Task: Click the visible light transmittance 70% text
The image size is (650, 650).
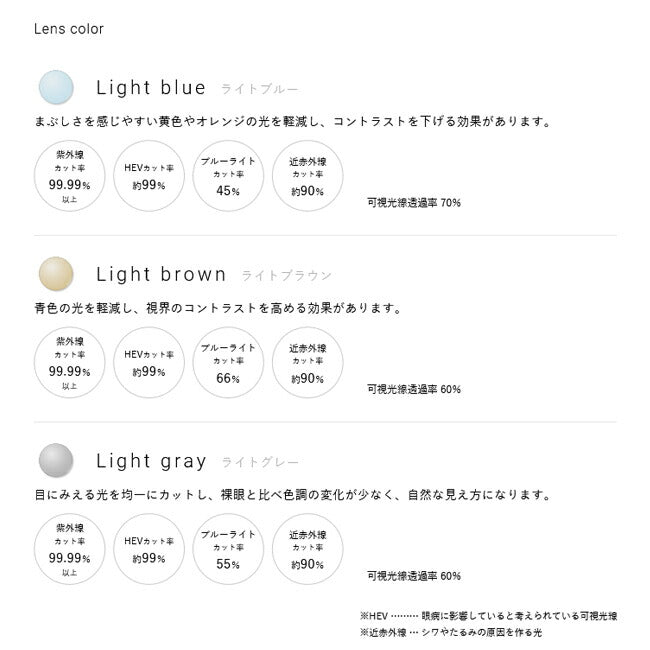Action: click(x=414, y=202)
